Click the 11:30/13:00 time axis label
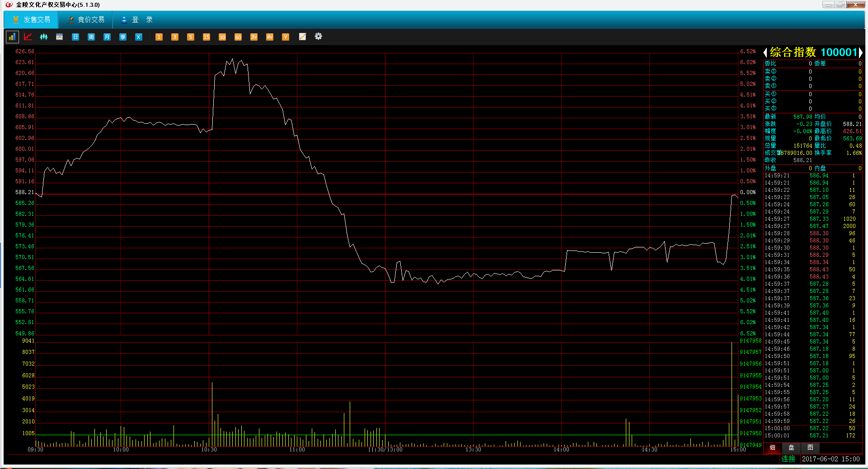 tap(385, 450)
